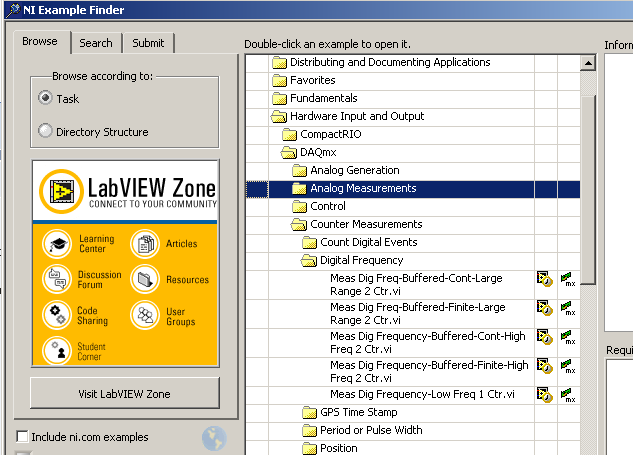This screenshot has width=633, height=455.
Task: Open the Resources link text
Action: (x=187, y=280)
